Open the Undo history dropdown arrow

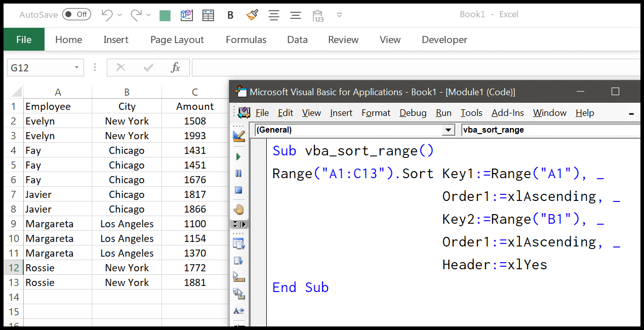[x=119, y=15]
